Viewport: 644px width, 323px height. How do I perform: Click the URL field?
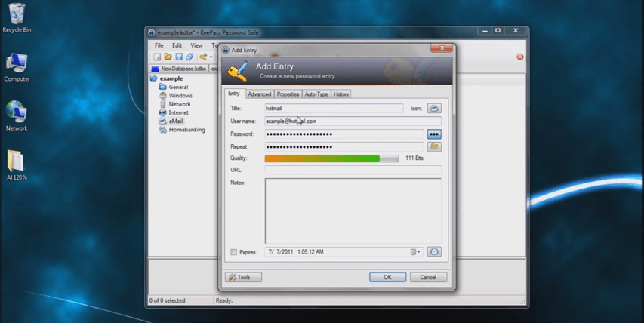tap(353, 170)
